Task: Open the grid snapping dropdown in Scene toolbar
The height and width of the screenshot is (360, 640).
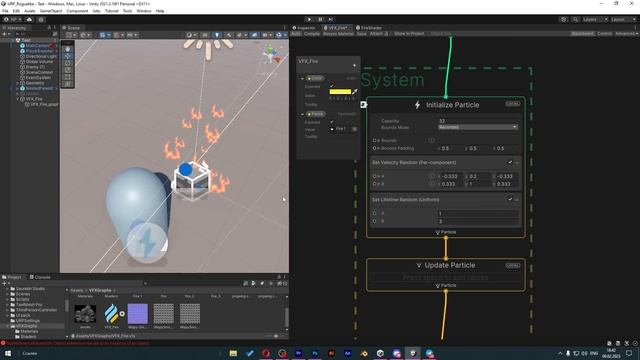Action: click(x=118, y=35)
